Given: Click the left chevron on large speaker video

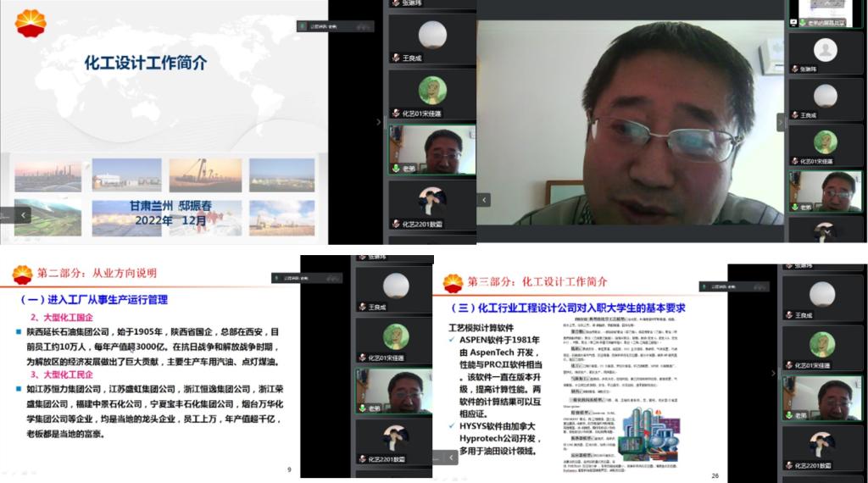Looking at the screenshot, I should (484, 200).
